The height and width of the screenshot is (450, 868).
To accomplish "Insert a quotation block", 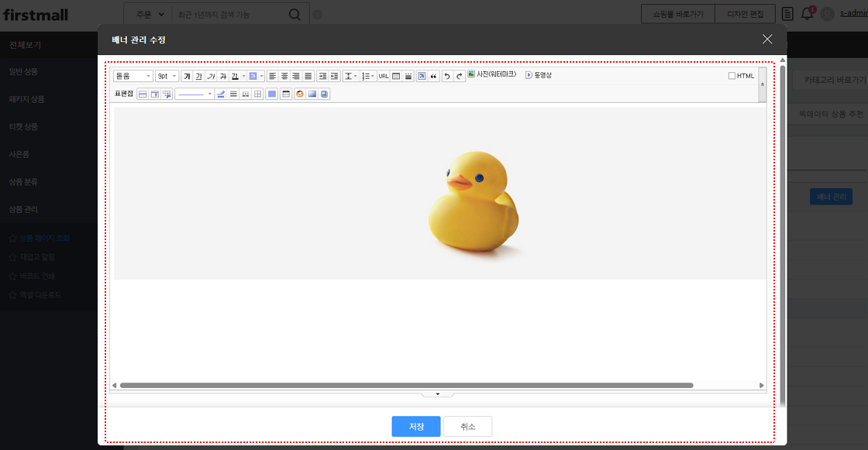I will pos(433,77).
